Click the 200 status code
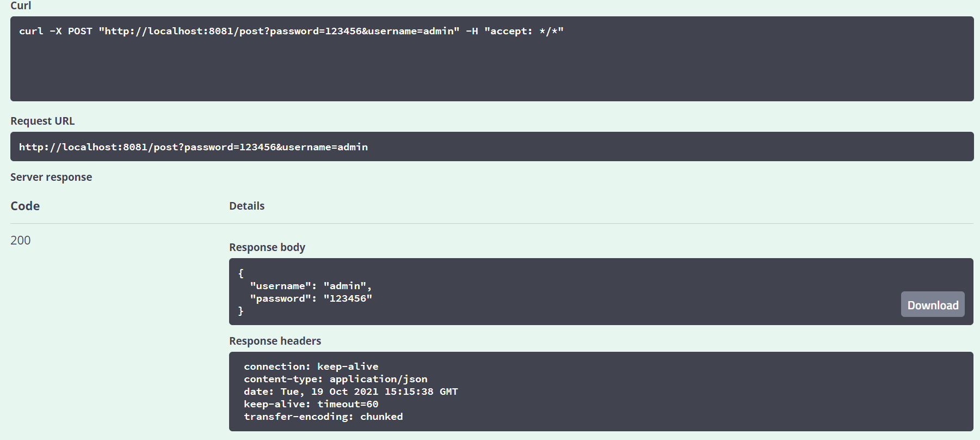 point(21,240)
